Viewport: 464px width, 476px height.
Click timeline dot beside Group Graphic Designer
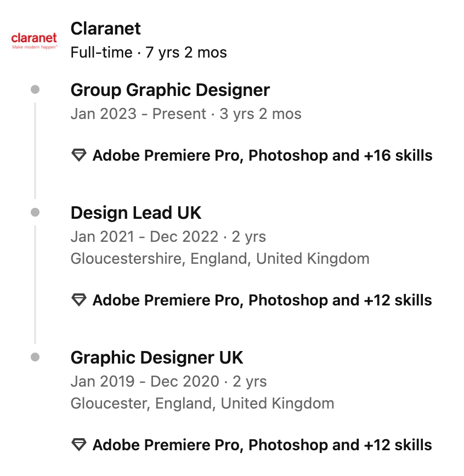(35, 89)
